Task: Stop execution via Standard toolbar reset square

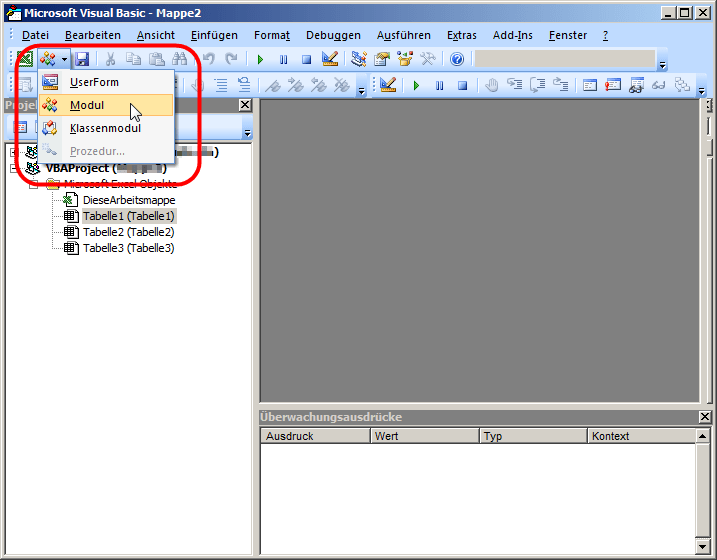Action: coord(306,59)
